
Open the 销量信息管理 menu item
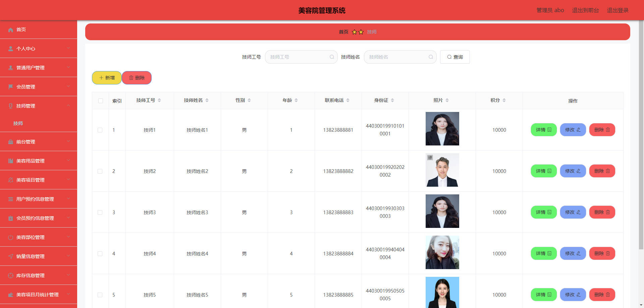tap(39, 256)
